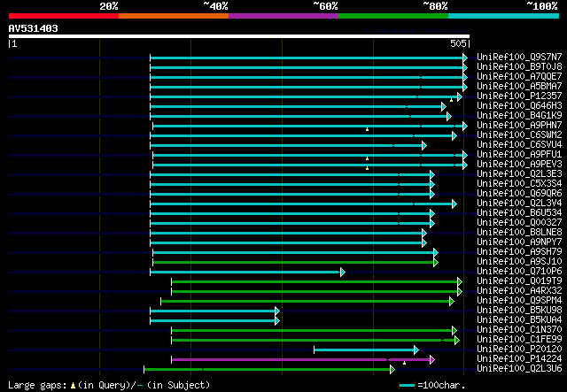Select the UniRef100_Q2L3U6 label
Image resolution: width=567 pixels, height=392 pixels.
519,369
